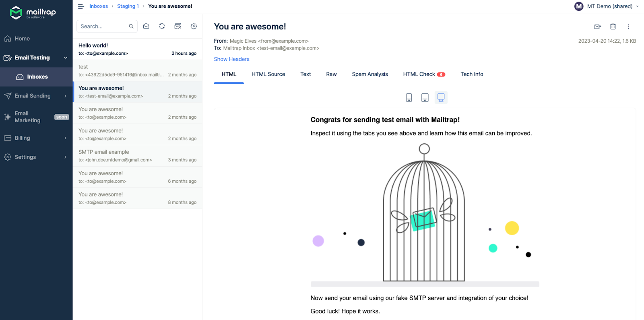Expand the Settings submenu arrow

coord(66,157)
